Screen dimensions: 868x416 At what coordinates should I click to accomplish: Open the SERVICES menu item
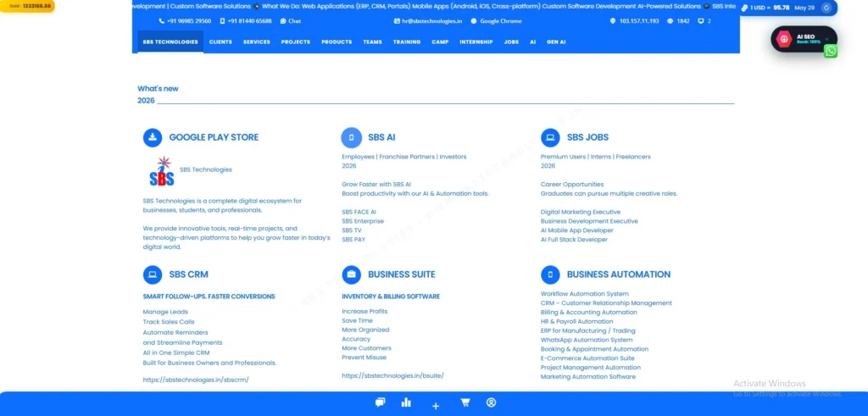[x=257, y=42]
